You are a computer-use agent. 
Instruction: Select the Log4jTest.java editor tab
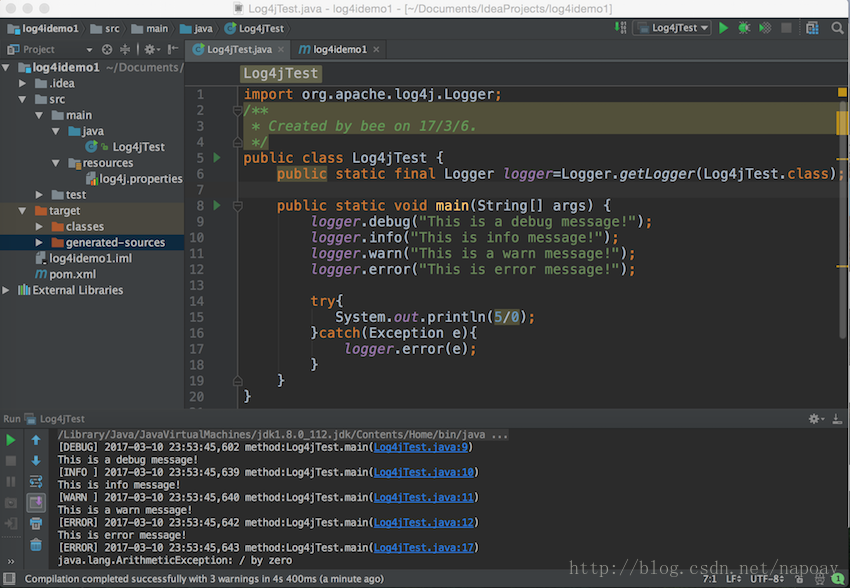[237, 49]
